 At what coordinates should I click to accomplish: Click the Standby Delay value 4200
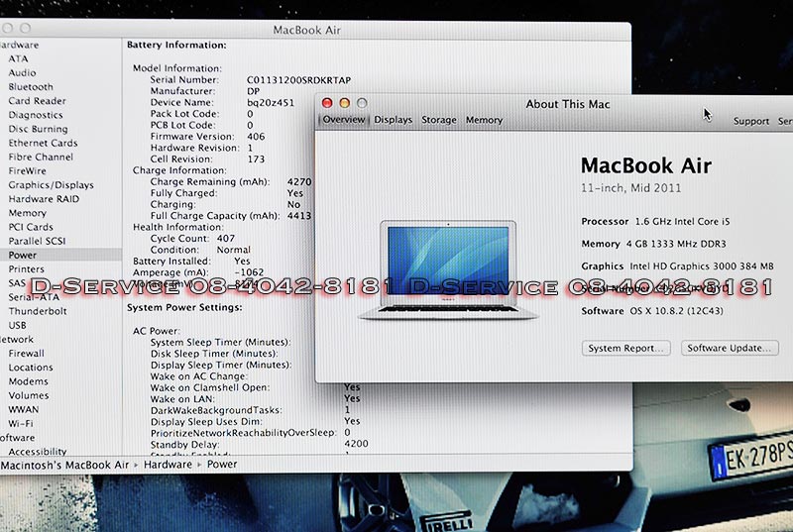click(x=356, y=444)
